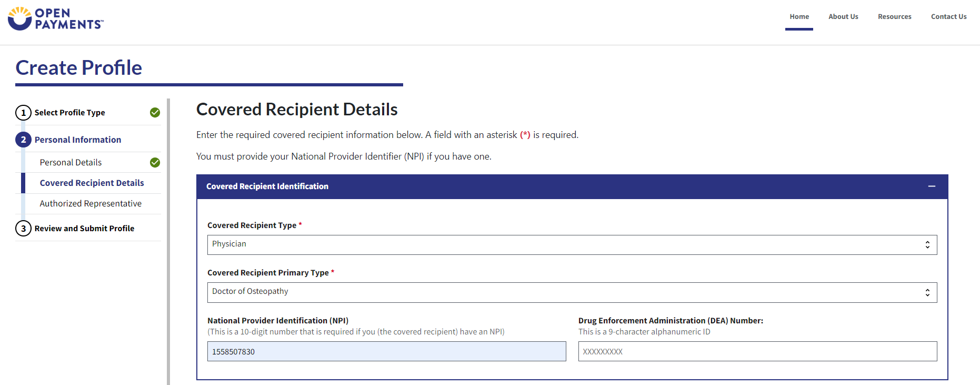Viewport: 980px width, 385px height.
Task: Click green checkmark beside Personal Details
Action: click(155, 162)
